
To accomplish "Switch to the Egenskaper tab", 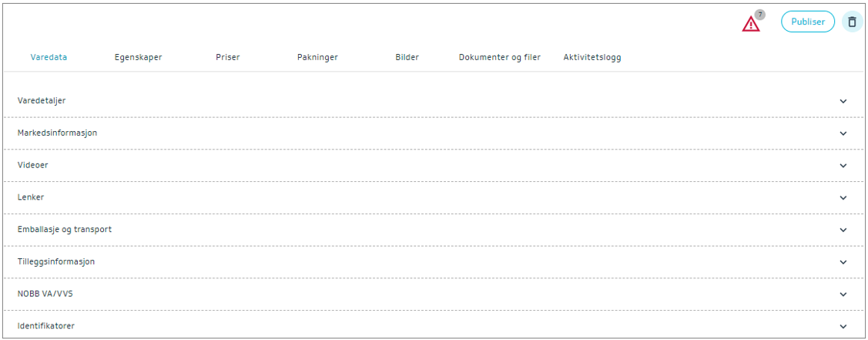I will point(138,57).
